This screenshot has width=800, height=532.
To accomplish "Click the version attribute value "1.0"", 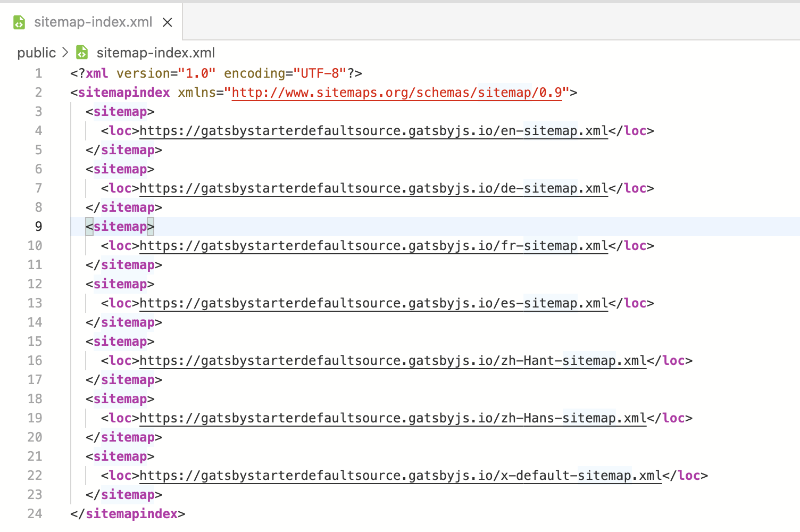I will (197, 73).
